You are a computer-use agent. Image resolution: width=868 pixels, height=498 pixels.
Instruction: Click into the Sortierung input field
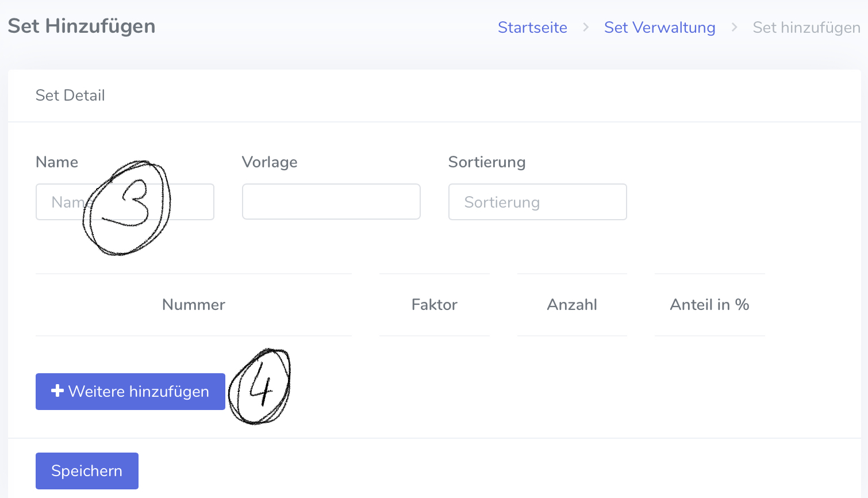(537, 202)
